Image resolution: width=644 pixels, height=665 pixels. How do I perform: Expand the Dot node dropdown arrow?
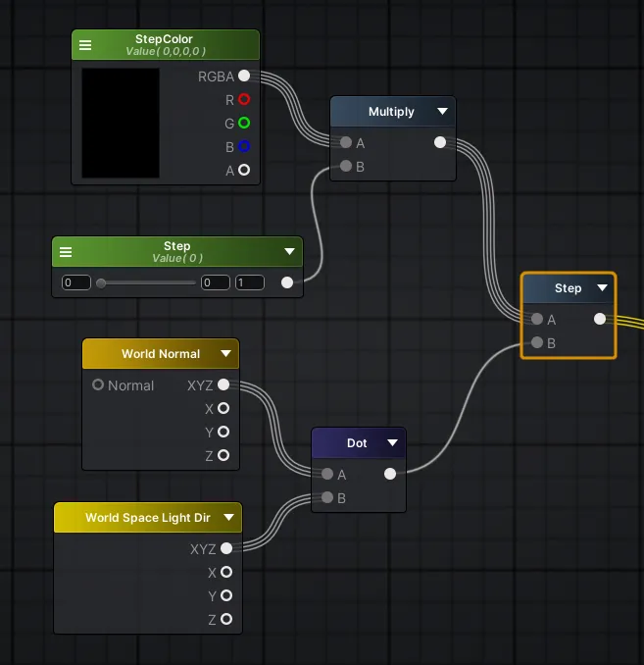(x=392, y=443)
